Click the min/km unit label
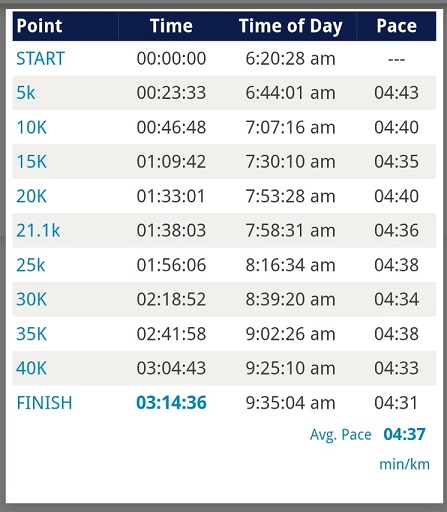447x512 pixels. pos(404,464)
